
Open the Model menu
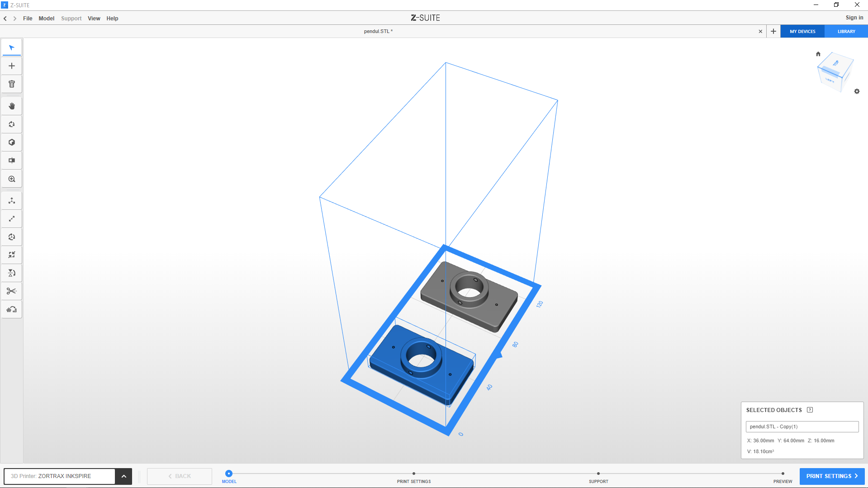[46, 19]
